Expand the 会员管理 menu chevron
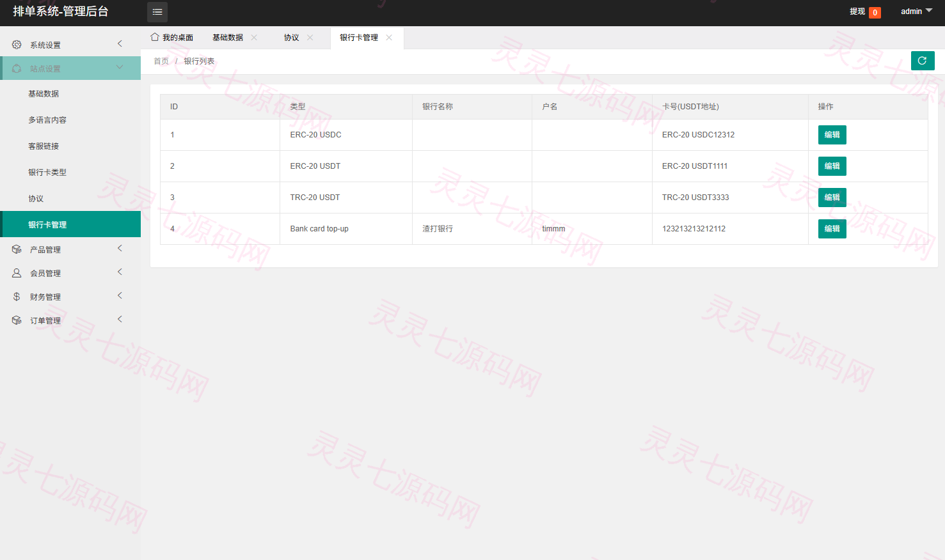This screenshot has width=945, height=560. [120, 272]
